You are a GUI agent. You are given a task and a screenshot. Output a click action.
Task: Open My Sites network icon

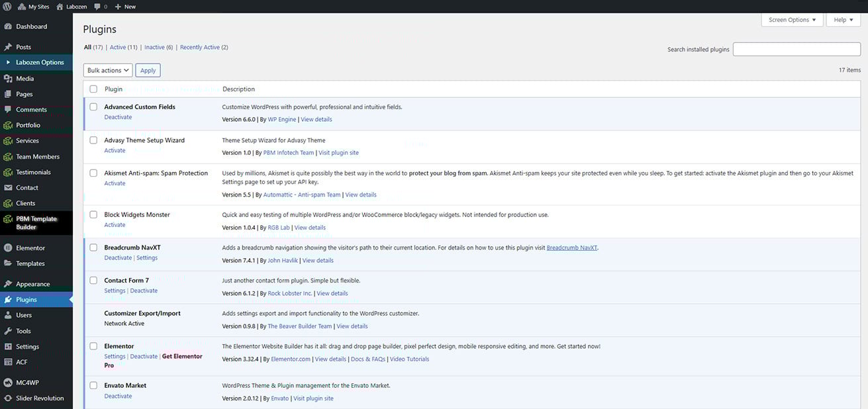(21, 7)
